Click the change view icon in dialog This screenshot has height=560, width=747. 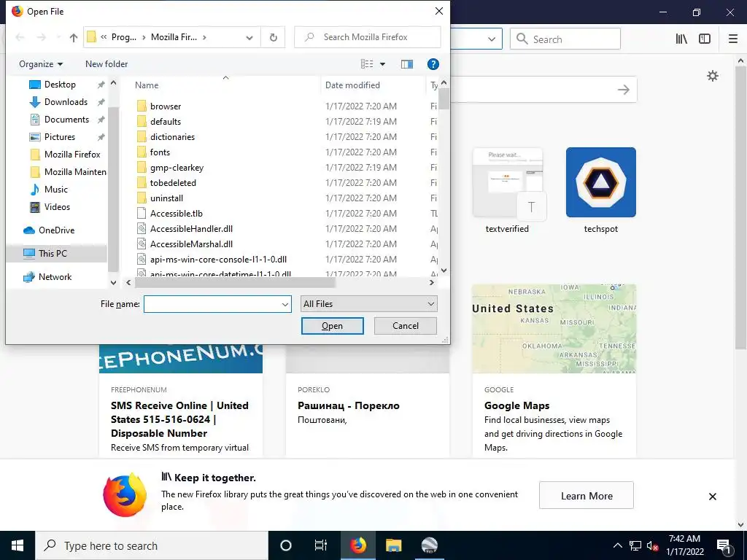coord(367,64)
